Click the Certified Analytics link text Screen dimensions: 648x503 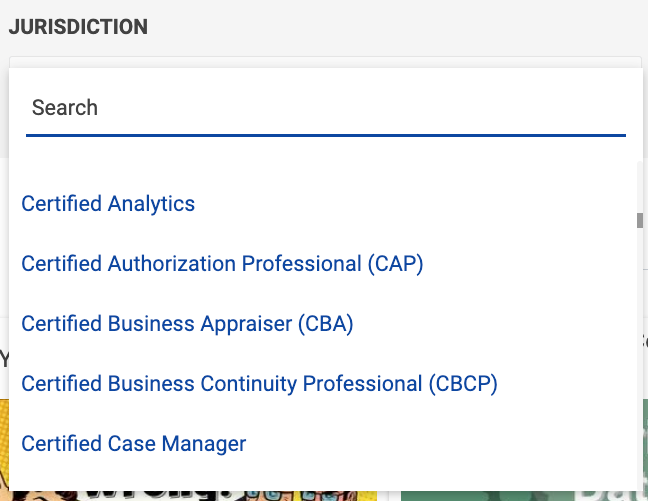click(108, 204)
